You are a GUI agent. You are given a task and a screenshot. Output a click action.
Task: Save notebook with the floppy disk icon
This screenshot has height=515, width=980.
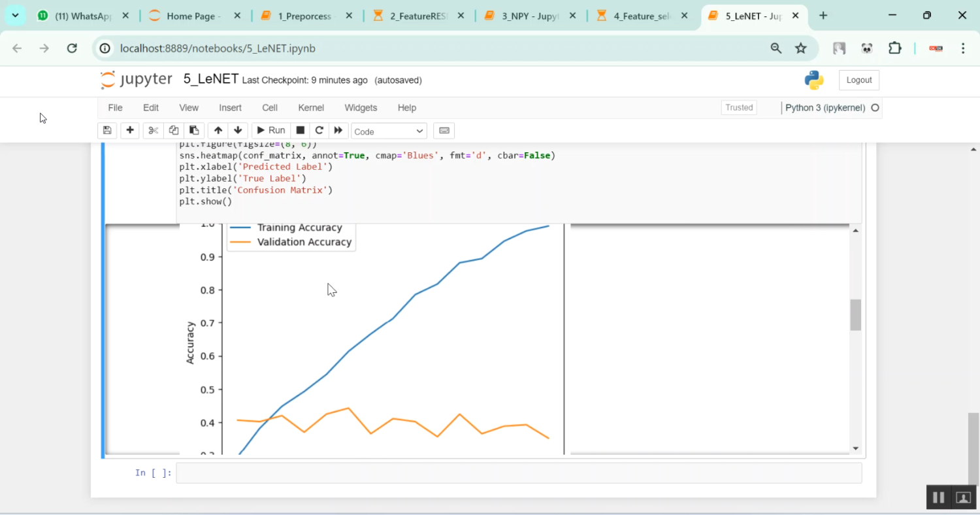(107, 131)
